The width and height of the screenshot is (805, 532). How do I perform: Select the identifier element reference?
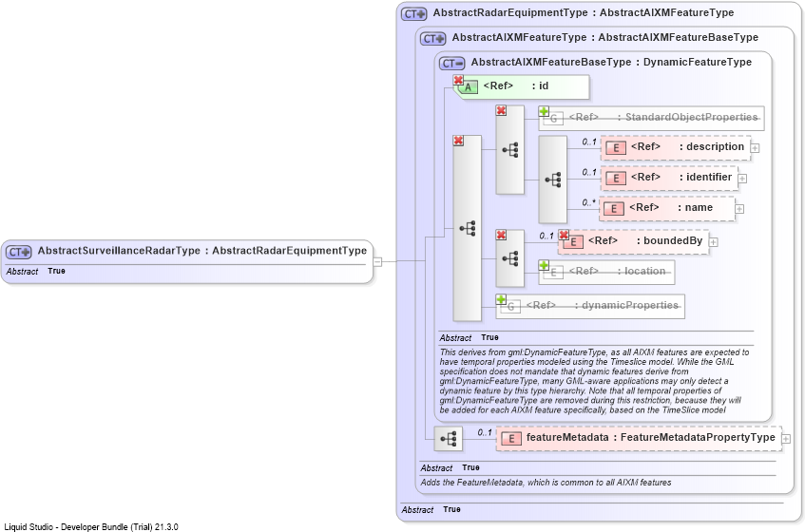point(669,179)
